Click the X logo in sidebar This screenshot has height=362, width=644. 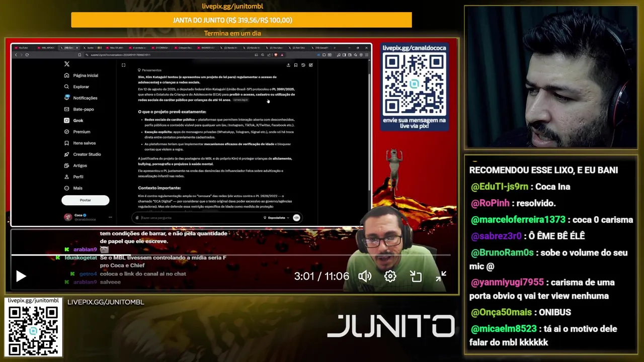click(x=66, y=64)
